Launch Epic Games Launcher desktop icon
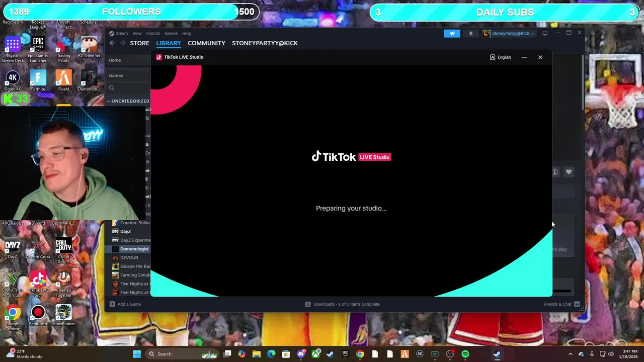644x362 pixels. (x=38, y=49)
